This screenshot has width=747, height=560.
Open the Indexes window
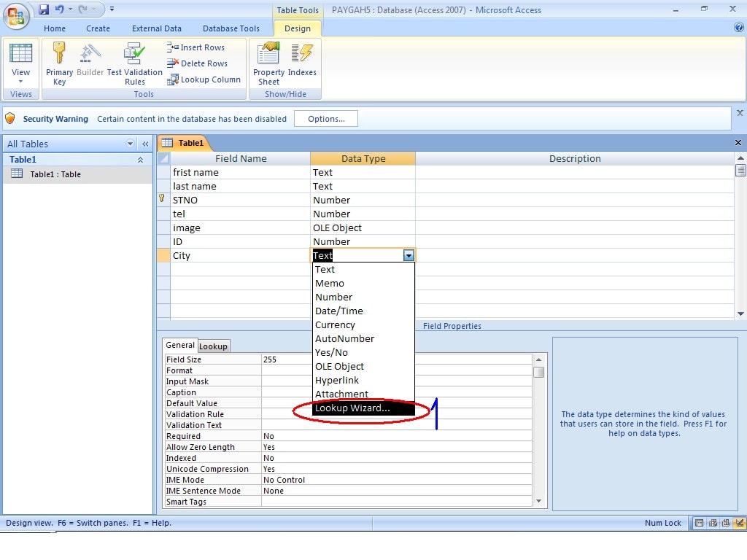coord(302,63)
